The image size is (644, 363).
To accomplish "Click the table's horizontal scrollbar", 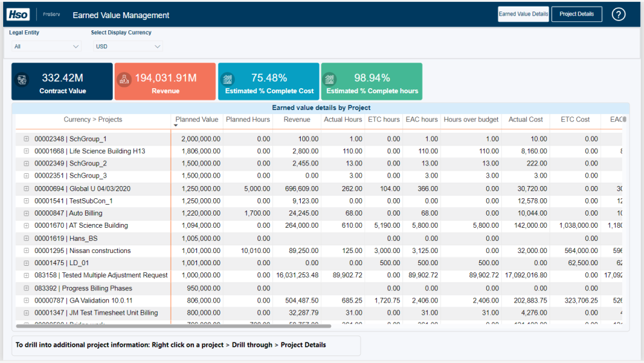I will click(x=174, y=327).
